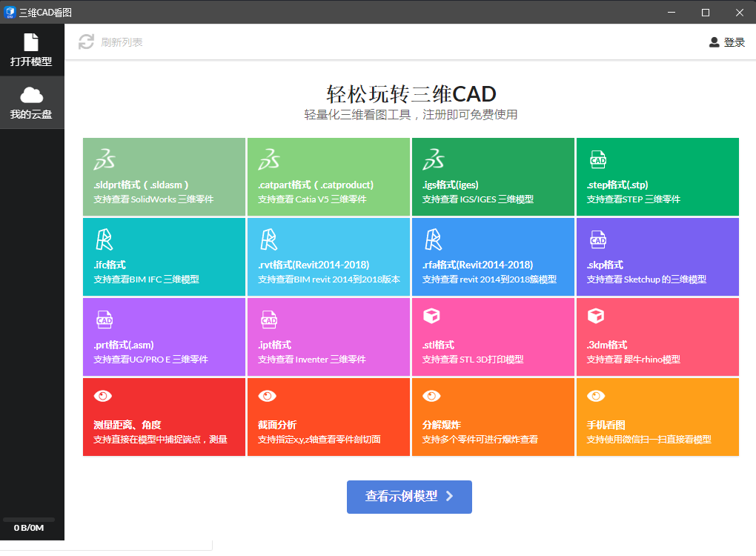Click the eye icon on 测量距离 tile

pyautogui.click(x=103, y=397)
